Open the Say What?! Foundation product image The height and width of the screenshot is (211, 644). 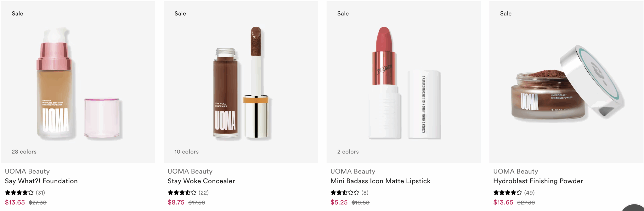pyautogui.click(x=78, y=83)
